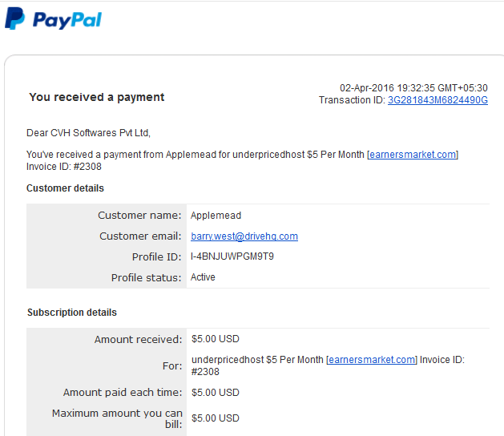
Task: Click the Profile ID value I-4BNJUWPGM9T9
Action: click(232, 256)
